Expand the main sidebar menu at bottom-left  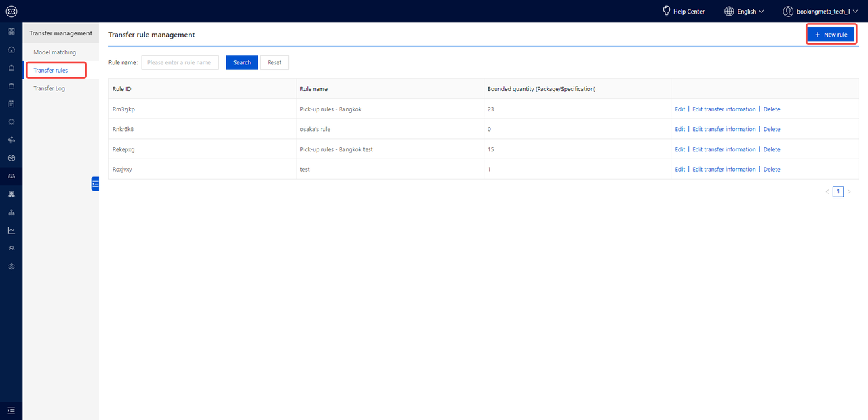pyautogui.click(x=11, y=410)
